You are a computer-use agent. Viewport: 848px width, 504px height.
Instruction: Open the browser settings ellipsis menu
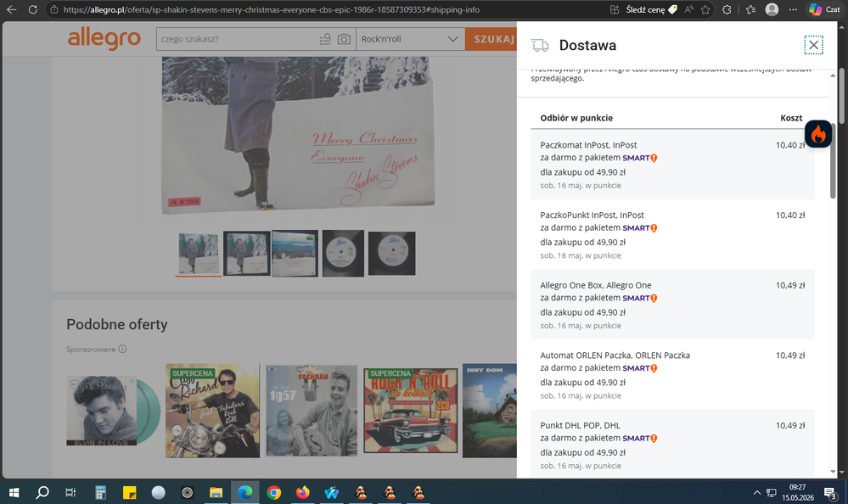point(793,9)
